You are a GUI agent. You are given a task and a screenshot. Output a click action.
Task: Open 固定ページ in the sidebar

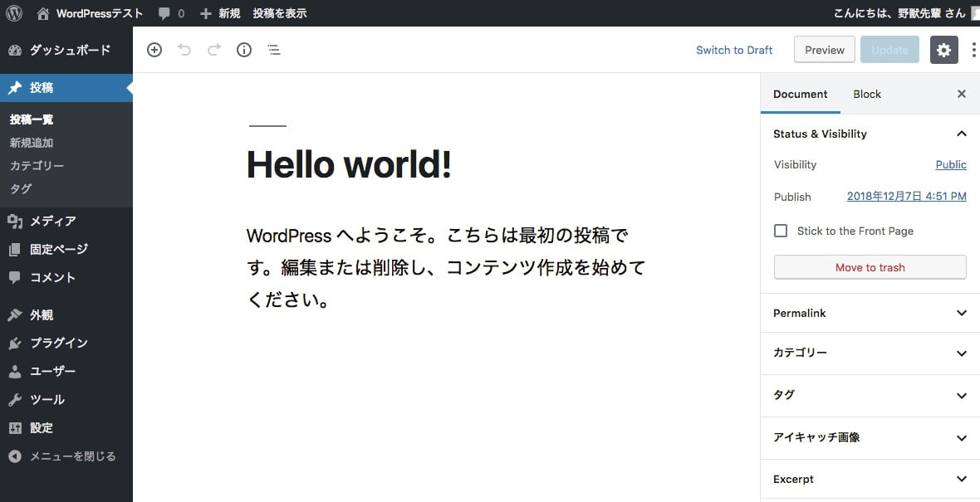pos(66,249)
